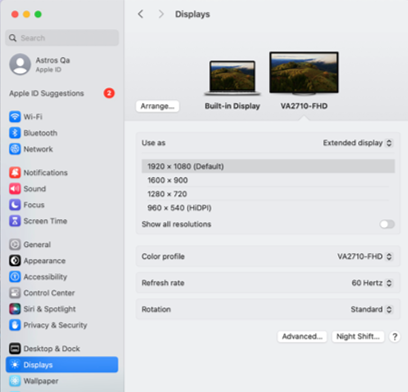
Task: Open Control Center icon
Action: click(x=15, y=293)
